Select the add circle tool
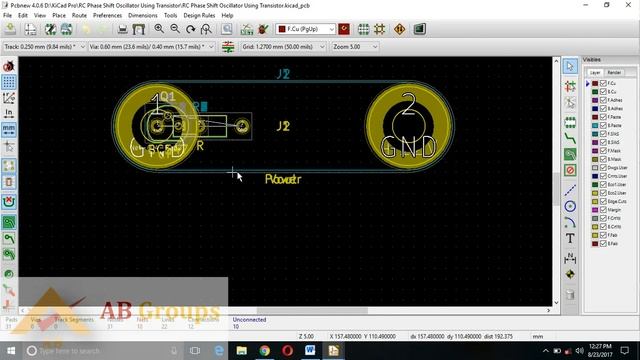The image size is (640, 360). pyautogui.click(x=570, y=206)
